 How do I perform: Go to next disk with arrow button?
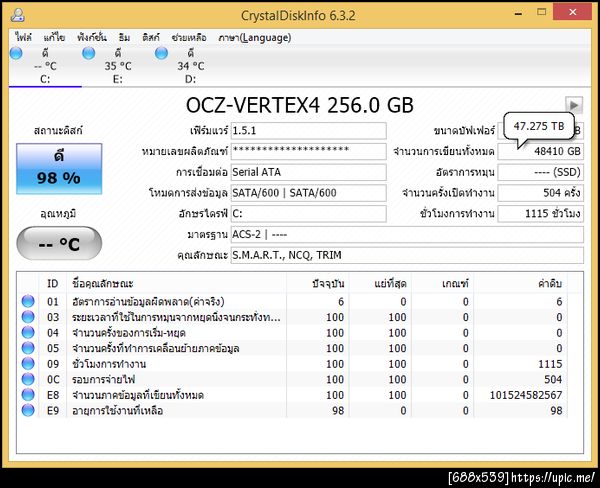coord(574,105)
